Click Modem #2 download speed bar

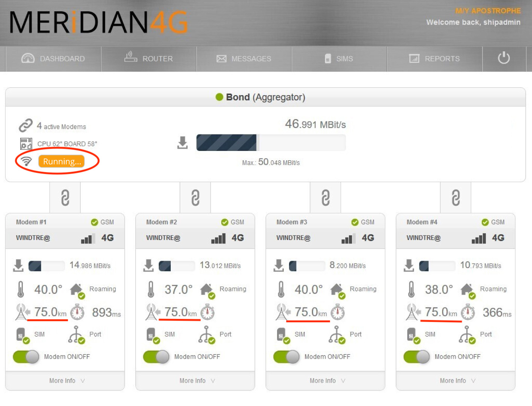pyautogui.click(x=177, y=266)
